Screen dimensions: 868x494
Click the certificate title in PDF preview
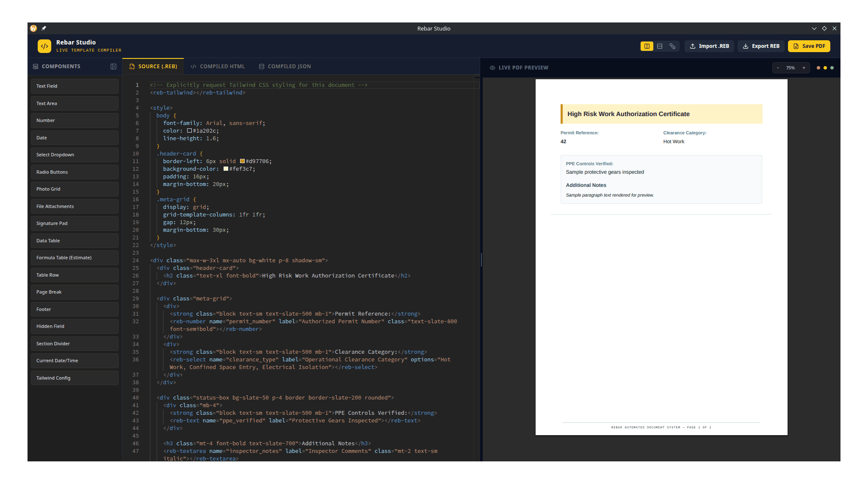click(628, 114)
